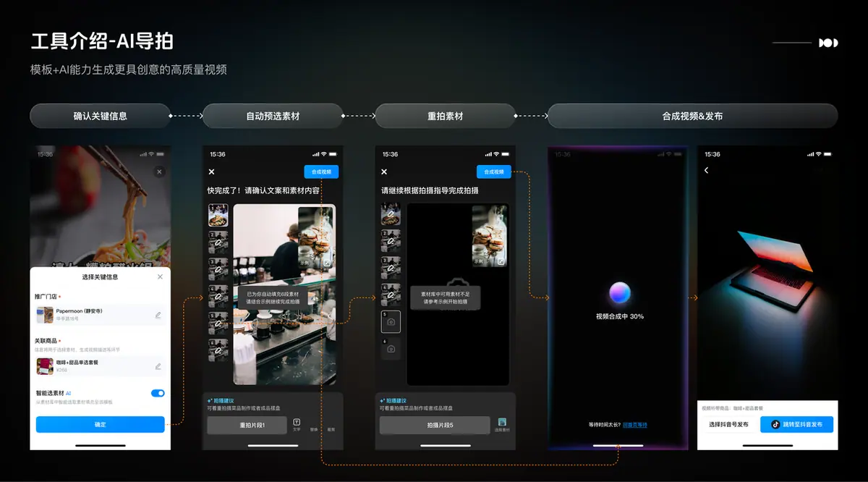Tap the glowing synthesis progress orb
This screenshot has height=482, width=868.
620,293
